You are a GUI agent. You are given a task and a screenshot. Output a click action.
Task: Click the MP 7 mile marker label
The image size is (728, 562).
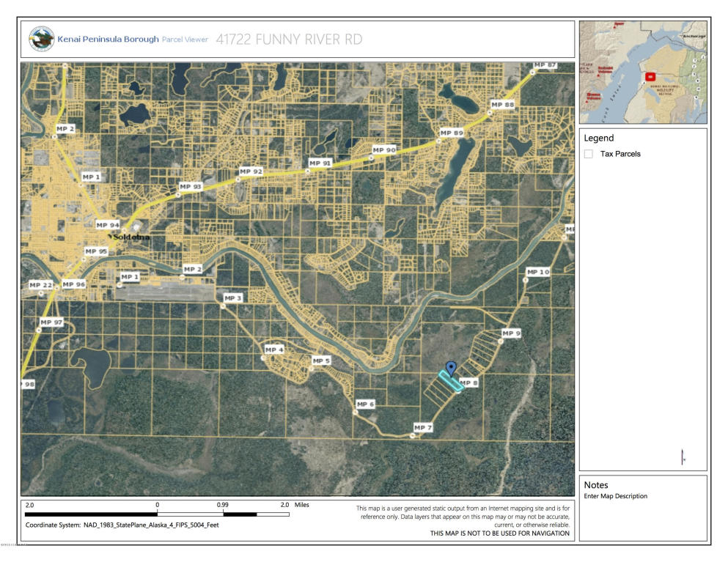423,428
